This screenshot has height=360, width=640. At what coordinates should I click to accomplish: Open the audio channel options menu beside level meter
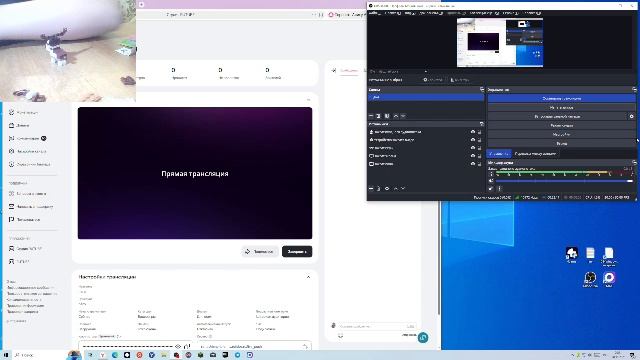(491, 174)
